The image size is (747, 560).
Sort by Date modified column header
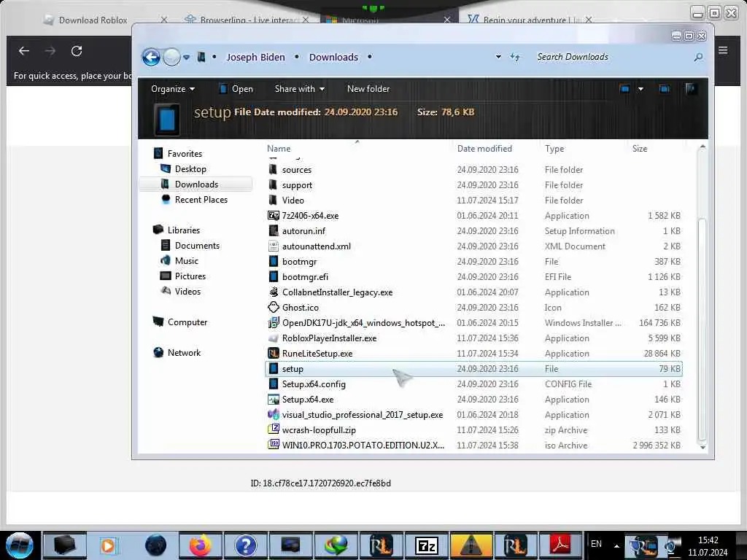tap(484, 149)
